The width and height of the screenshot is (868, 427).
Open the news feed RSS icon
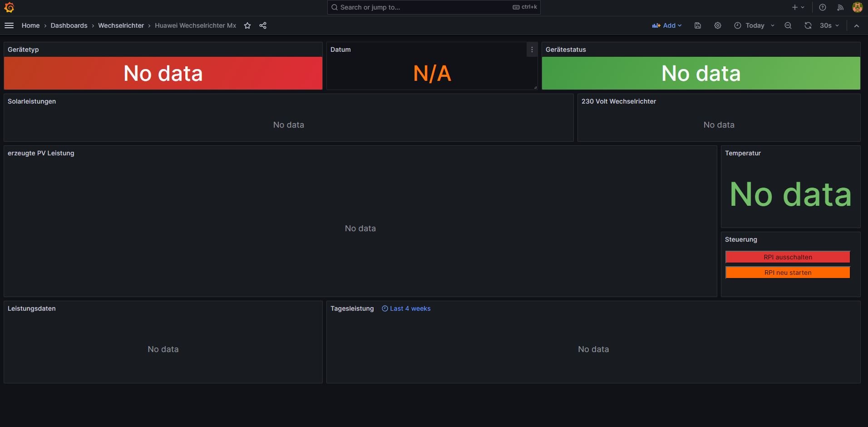pyautogui.click(x=840, y=7)
